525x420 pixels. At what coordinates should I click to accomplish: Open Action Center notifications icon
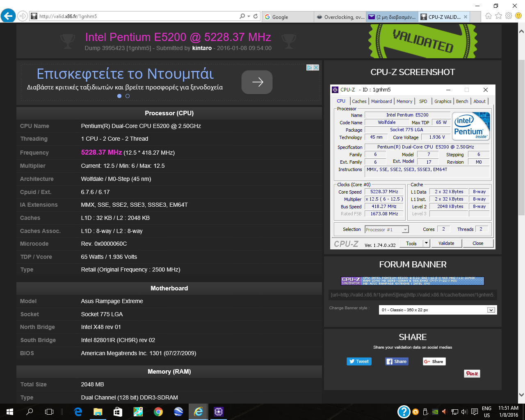(x=475, y=412)
